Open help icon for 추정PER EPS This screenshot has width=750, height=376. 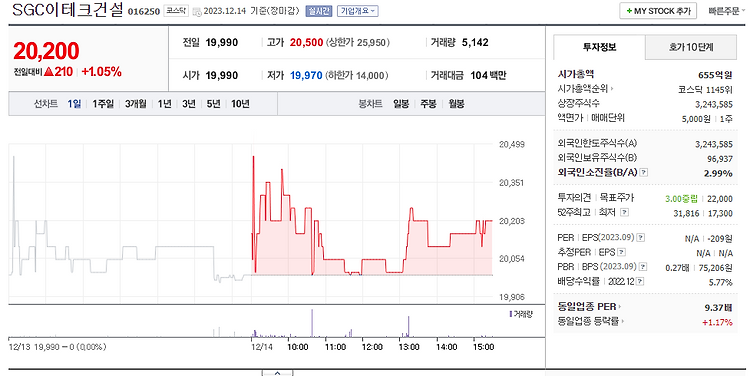pyautogui.click(x=621, y=252)
